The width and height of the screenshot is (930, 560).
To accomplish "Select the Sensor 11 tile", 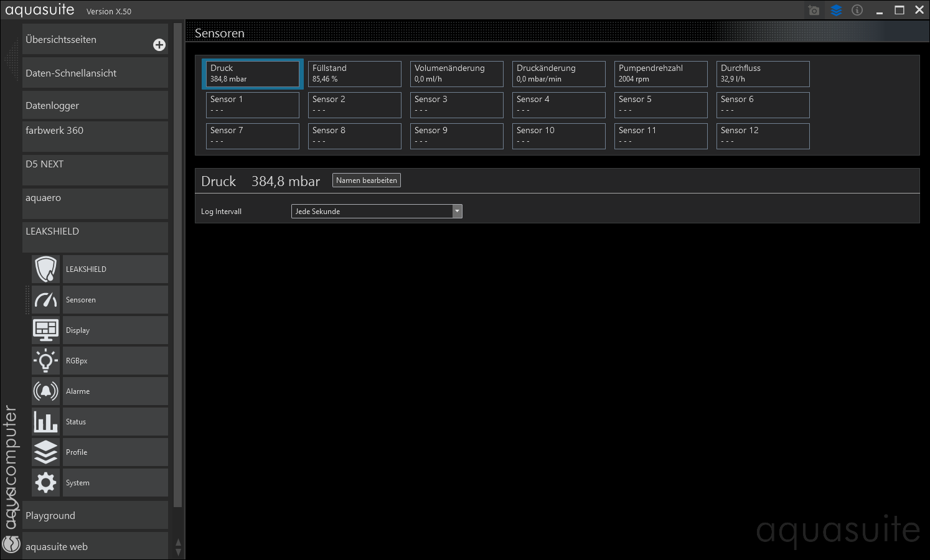I will [661, 136].
